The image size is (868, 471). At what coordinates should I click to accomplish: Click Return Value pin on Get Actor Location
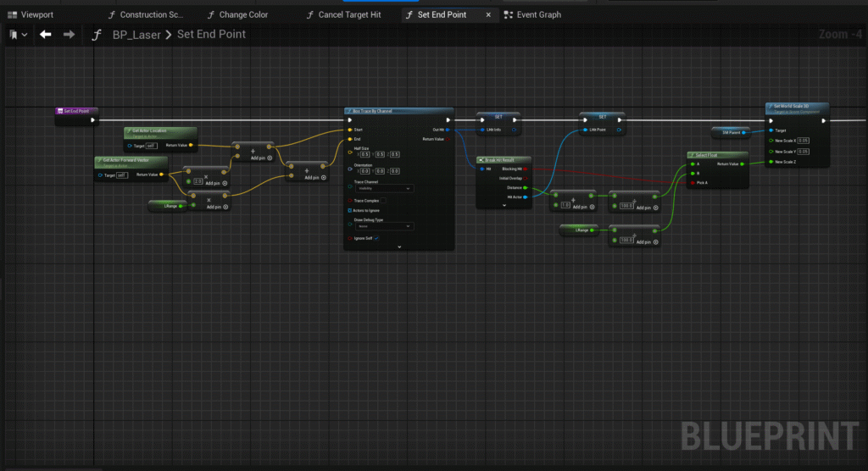(x=191, y=146)
